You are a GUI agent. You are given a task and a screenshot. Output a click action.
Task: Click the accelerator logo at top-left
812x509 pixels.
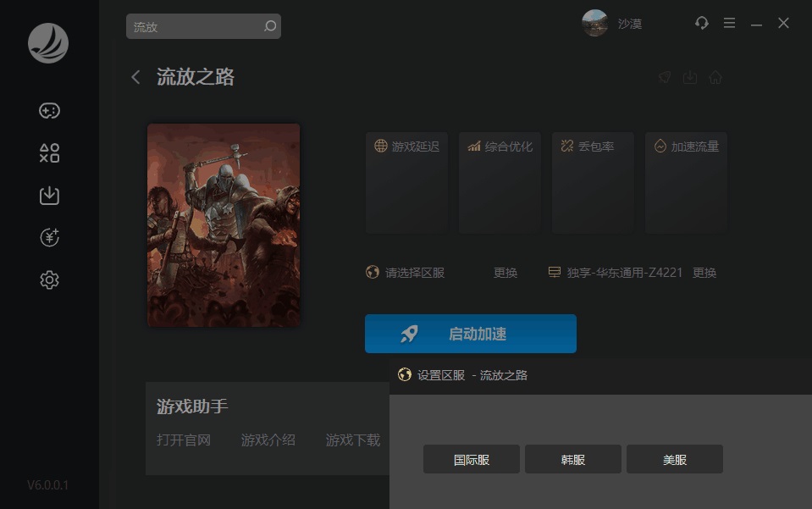pyautogui.click(x=48, y=43)
